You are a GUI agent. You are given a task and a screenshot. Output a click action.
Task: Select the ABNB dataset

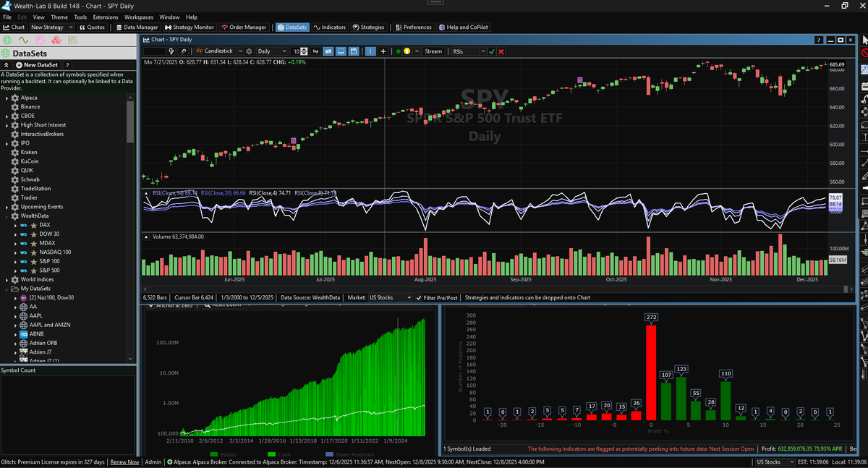point(38,333)
